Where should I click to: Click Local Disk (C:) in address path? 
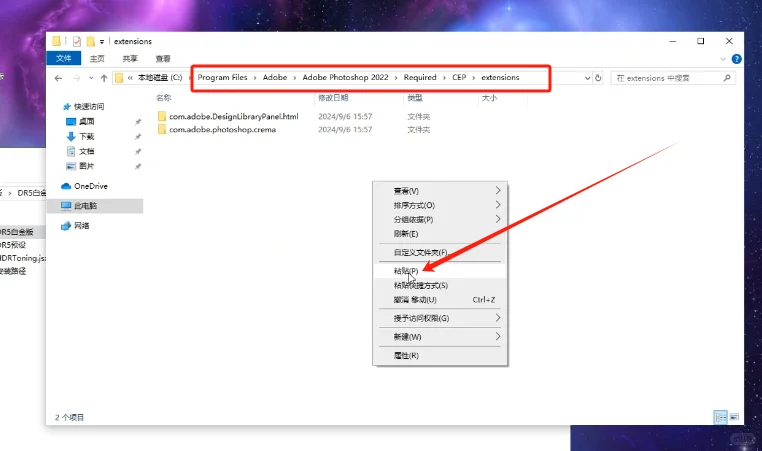[160, 77]
